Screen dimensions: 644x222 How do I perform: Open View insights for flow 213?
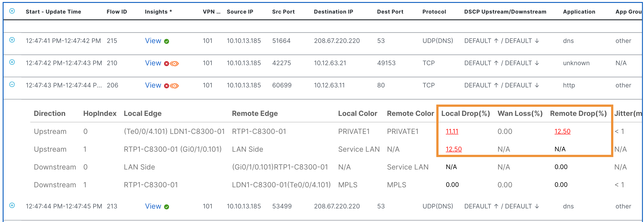(153, 206)
